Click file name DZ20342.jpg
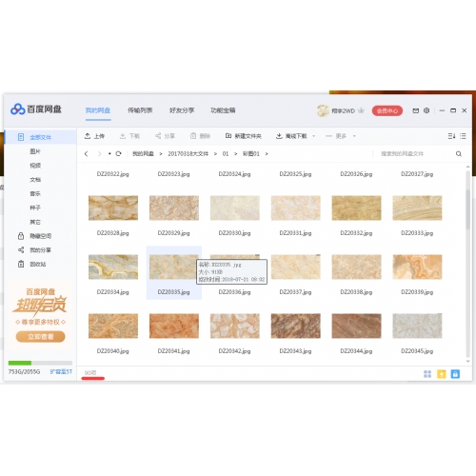The width and height of the screenshot is (476, 476). coord(234,351)
